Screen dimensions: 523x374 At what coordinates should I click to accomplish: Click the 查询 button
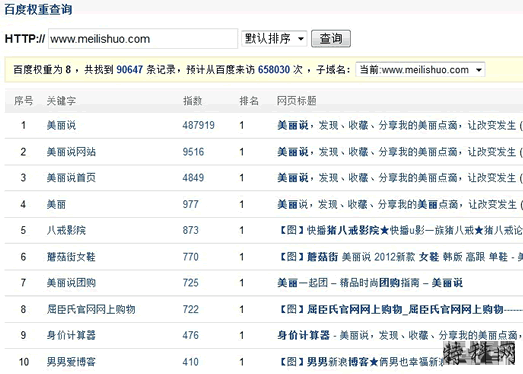coord(331,39)
